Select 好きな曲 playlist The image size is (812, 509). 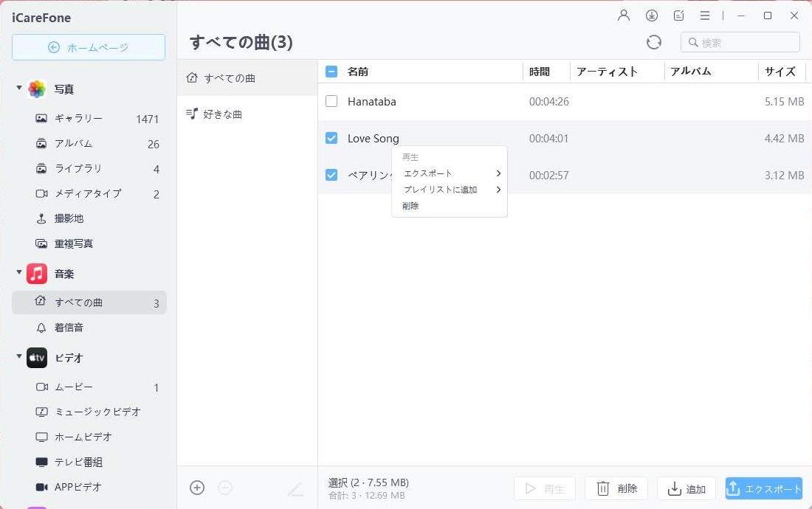tap(247, 114)
